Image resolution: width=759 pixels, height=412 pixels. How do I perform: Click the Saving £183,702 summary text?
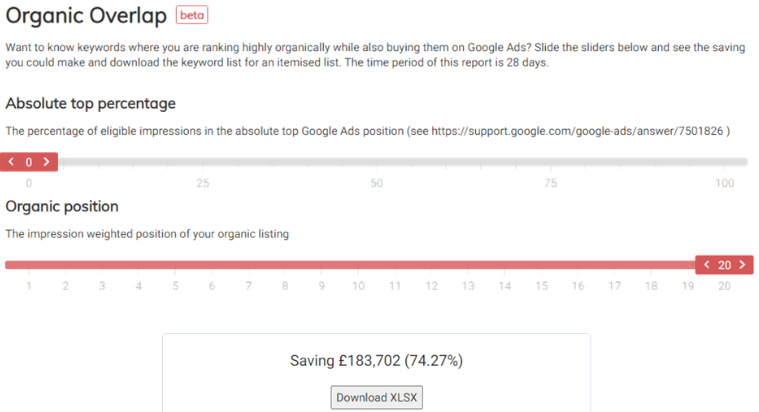pyautogui.click(x=376, y=360)
